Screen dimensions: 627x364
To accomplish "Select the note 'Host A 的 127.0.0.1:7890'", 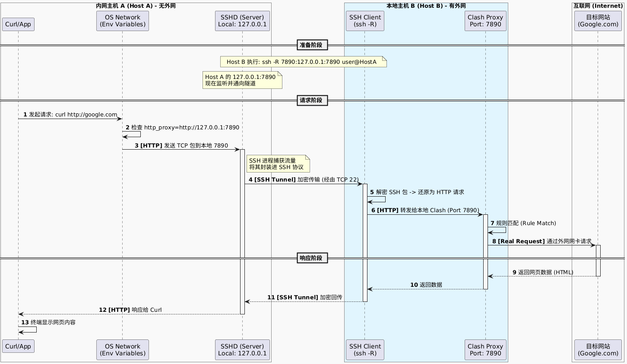I will click(242, 80).
